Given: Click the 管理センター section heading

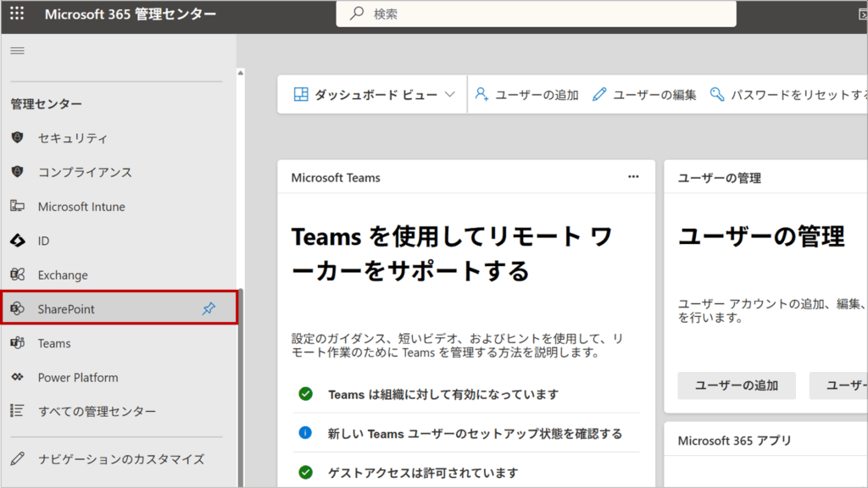Looking at the screenshot, I should (46, 103).
